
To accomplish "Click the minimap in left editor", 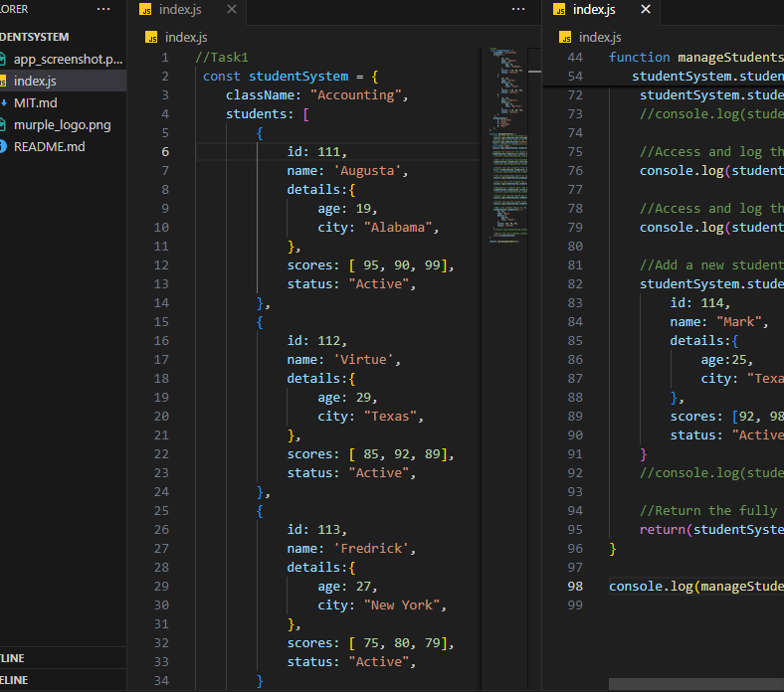I will coord(508,145).
